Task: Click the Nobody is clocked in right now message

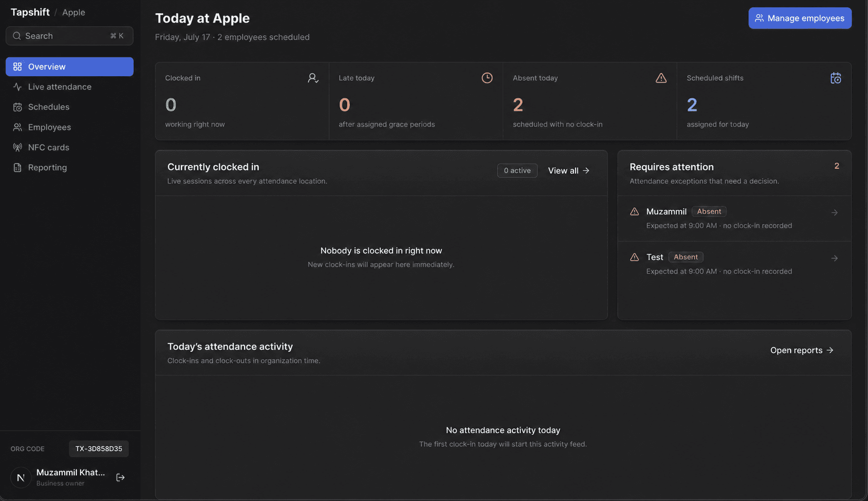Action: point(381,251)
